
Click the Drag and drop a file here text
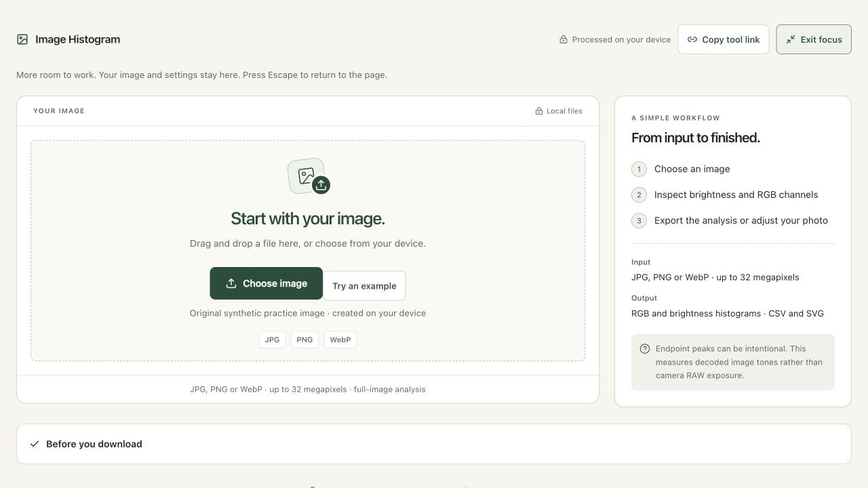[x=308, y=243]
